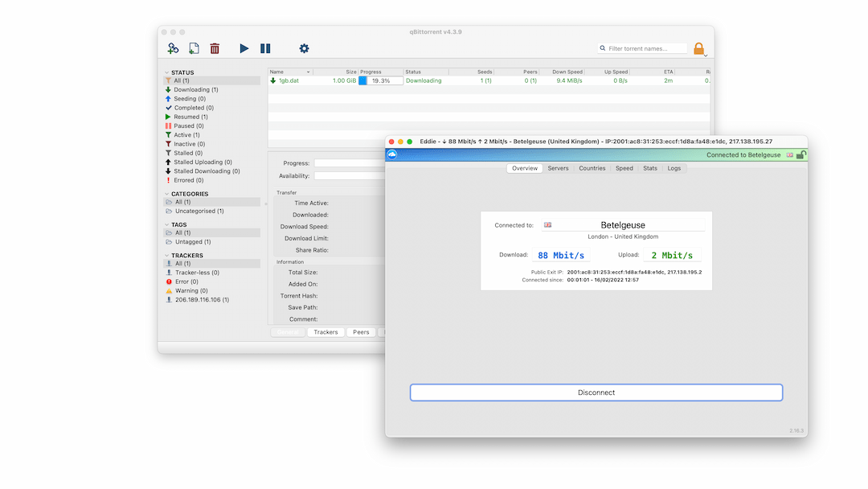This screenshot has height=489, width=868.
Task: Select Stalled Uploading (0) filter
Action: point(203,162)
